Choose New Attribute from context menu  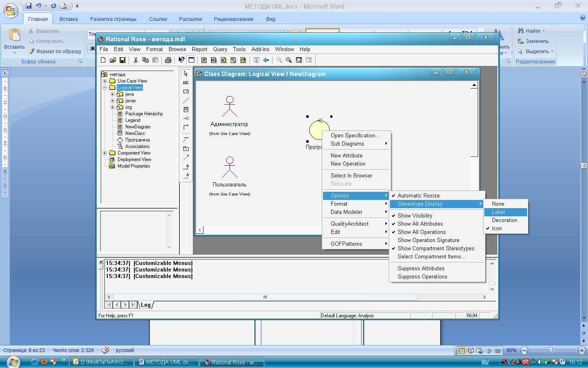356,156
